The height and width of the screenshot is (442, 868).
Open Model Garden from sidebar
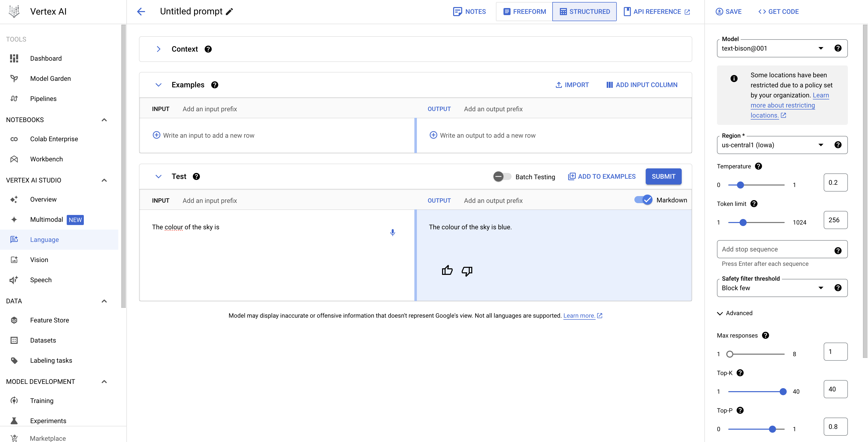[x=51, y=79]
